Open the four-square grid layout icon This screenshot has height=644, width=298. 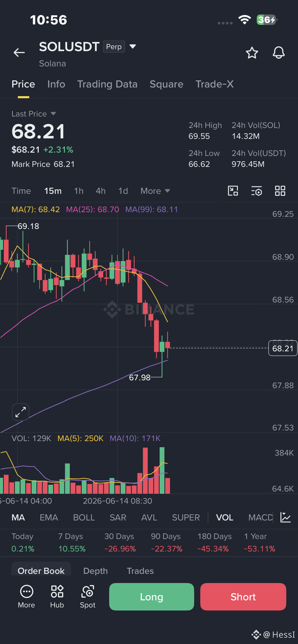point(280,191)
